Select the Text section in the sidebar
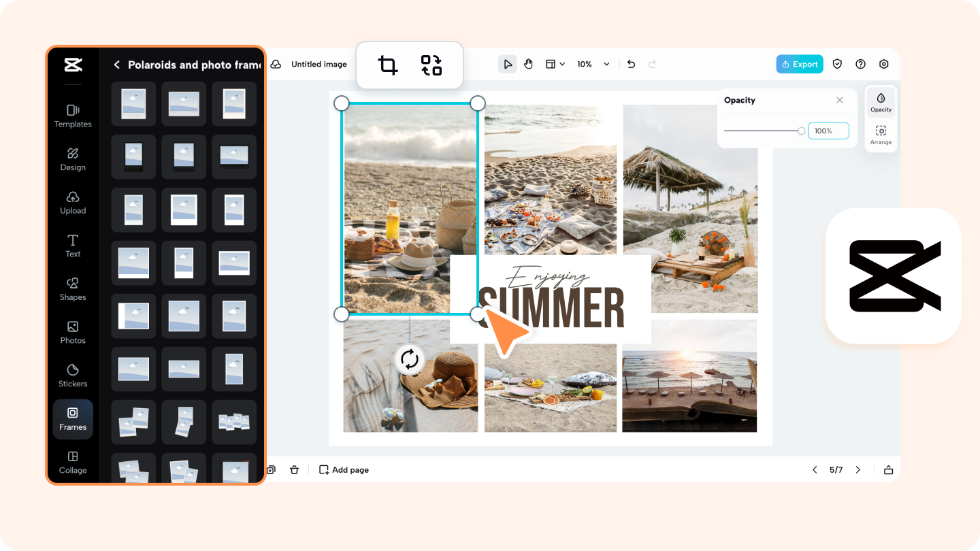This screenshot has height=551, width=980. (x=73, y=246)
